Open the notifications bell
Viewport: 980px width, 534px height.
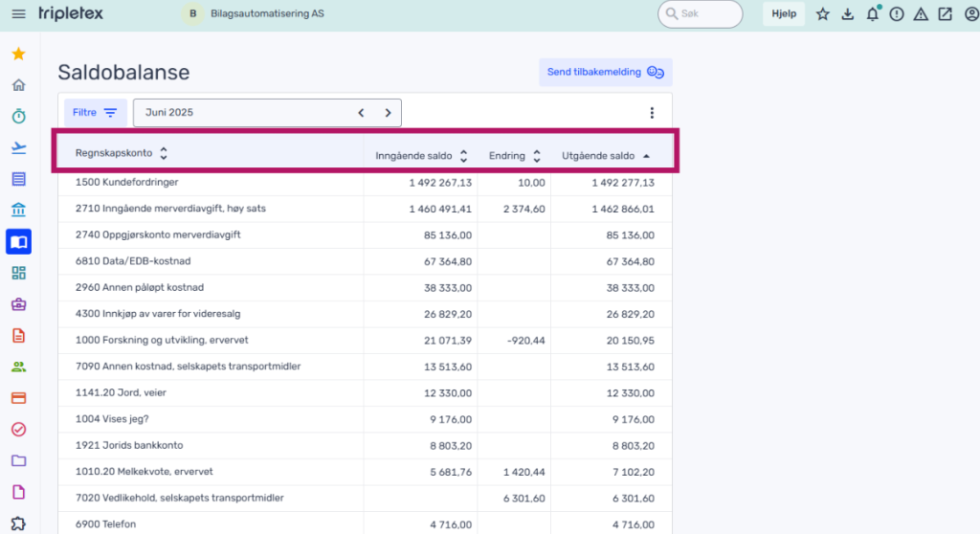pos(873,13)
